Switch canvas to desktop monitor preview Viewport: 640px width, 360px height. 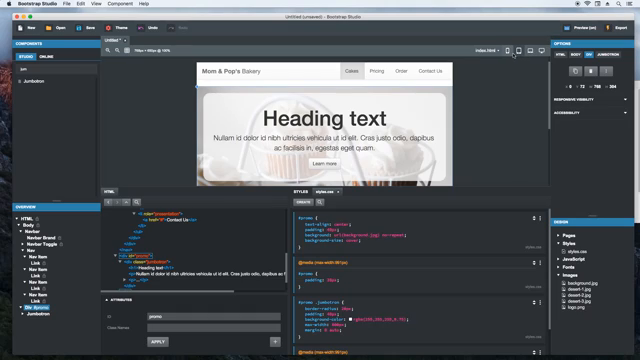[542, 51]
